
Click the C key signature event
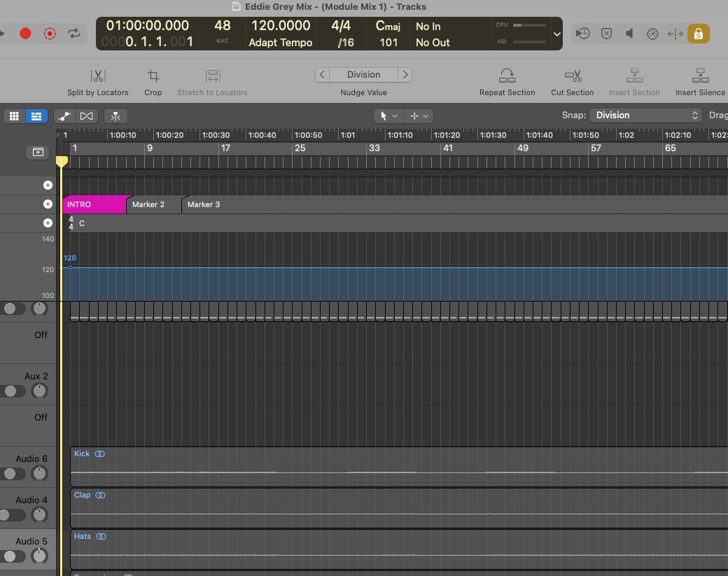[x=82, y=223]
